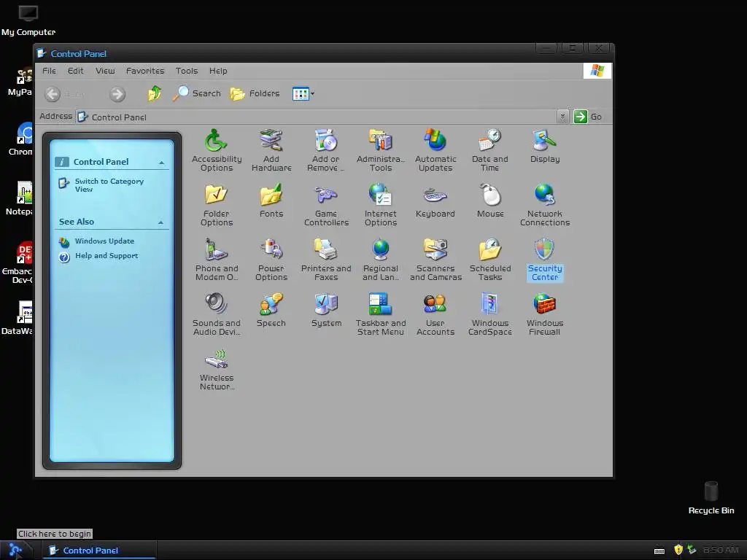747x560 pixels.
Task: Toggle the Folders pane button
Action: coord(255,94)
